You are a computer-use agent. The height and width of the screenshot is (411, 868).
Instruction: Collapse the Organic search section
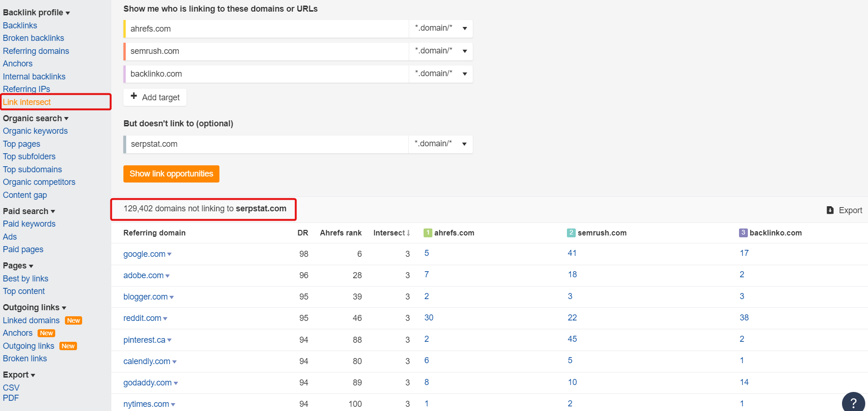[36, 118]
